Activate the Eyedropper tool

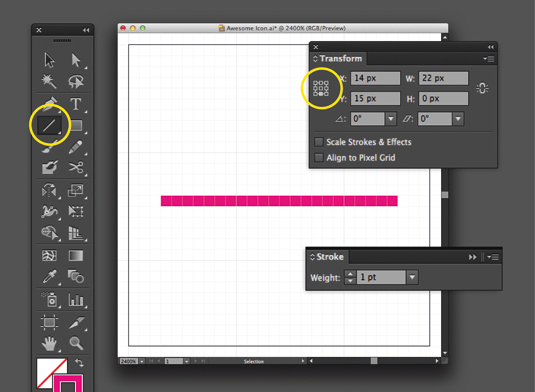[49, 276]
